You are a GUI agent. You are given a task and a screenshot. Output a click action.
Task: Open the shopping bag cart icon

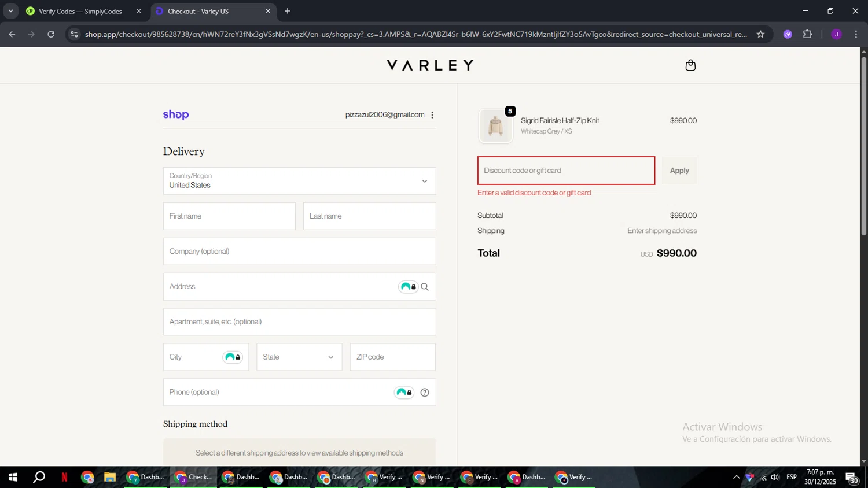tap(690, 65)
